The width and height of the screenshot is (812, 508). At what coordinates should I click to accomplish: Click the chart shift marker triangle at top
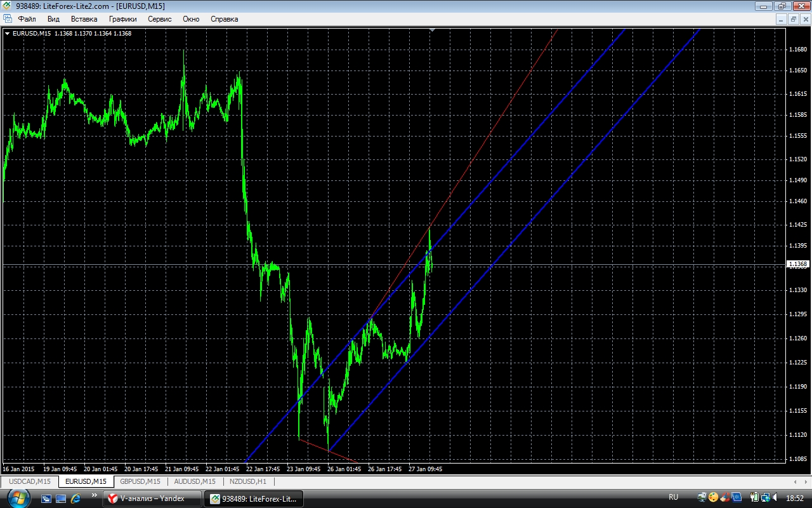tap(432, 30)
